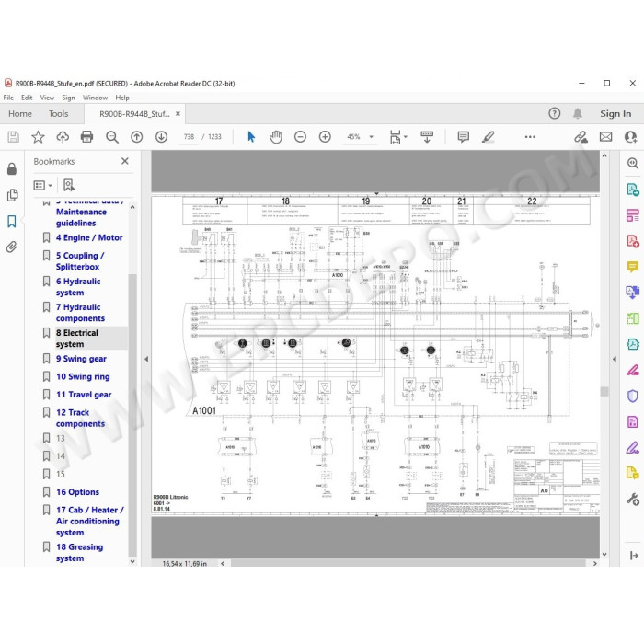Open bookmark 16 Options
The image size is (644, 644).
(77, 492)
